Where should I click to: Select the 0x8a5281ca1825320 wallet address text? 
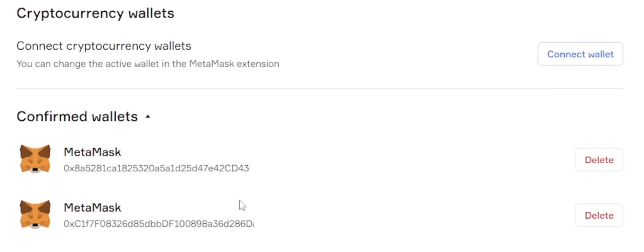[x=156, y=168]
